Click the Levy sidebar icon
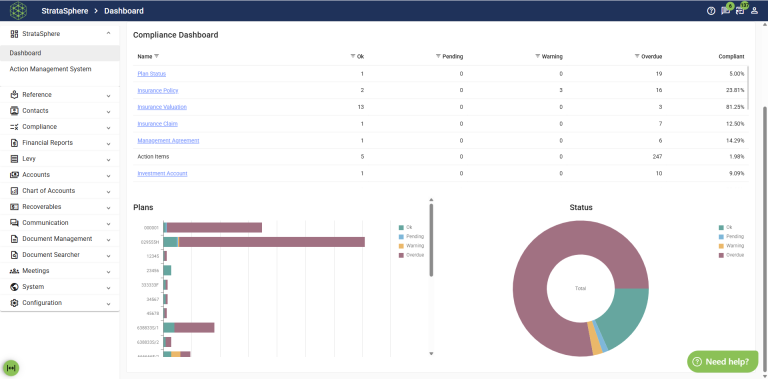Viewport: 768px width, 379px height. [14, 159]
